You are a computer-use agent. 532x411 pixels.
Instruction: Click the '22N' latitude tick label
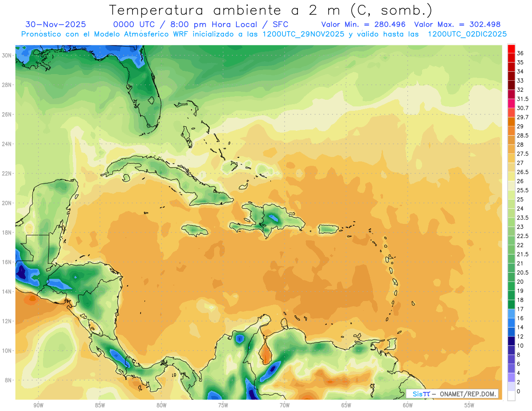point(8,173)
